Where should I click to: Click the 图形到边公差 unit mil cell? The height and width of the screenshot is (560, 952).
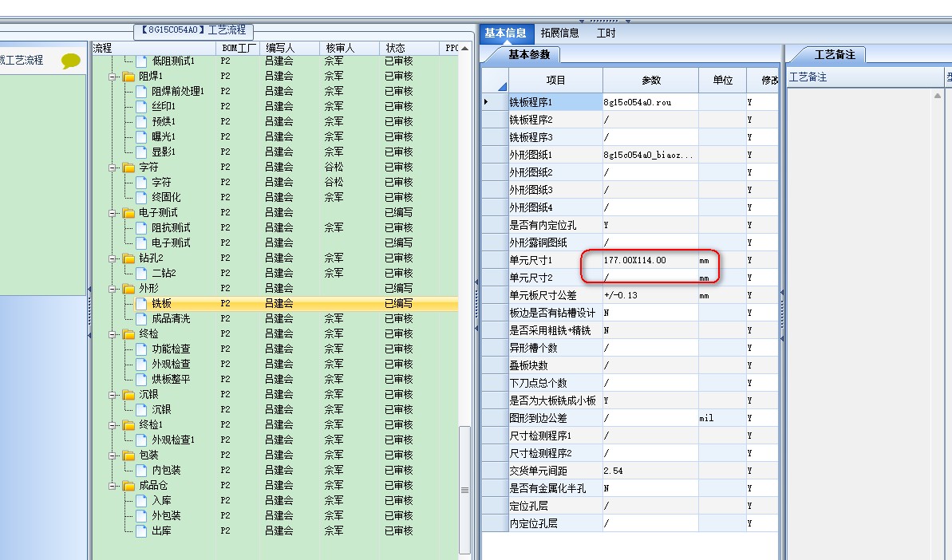point(722,419)
